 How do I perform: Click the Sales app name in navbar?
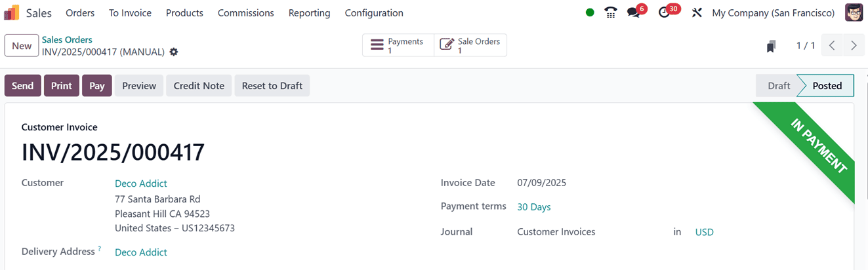tap(39, 12)
